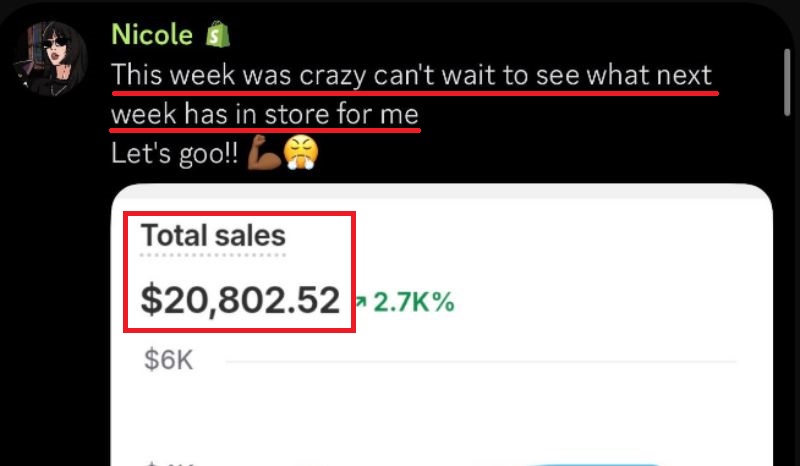Click the $20,802.52 sales amount
800x466 pixels.
240,300
